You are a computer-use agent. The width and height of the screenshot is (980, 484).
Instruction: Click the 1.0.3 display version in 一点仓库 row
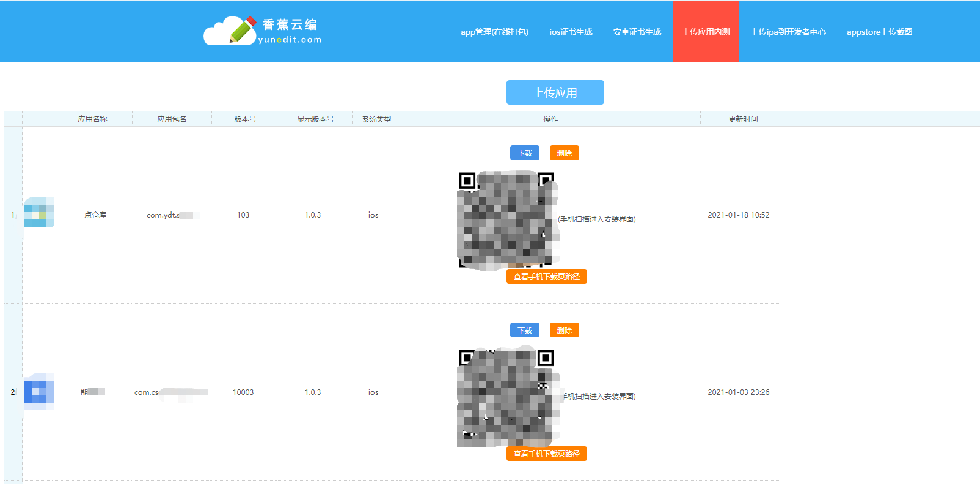pyautogui.click(x=313, y=215)
